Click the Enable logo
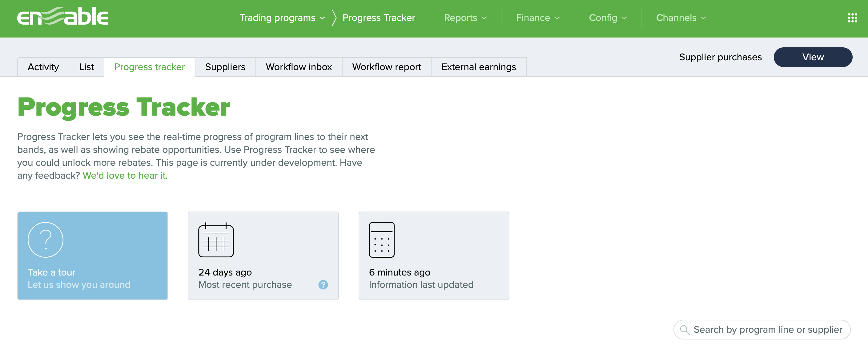 tap(63, 16)
